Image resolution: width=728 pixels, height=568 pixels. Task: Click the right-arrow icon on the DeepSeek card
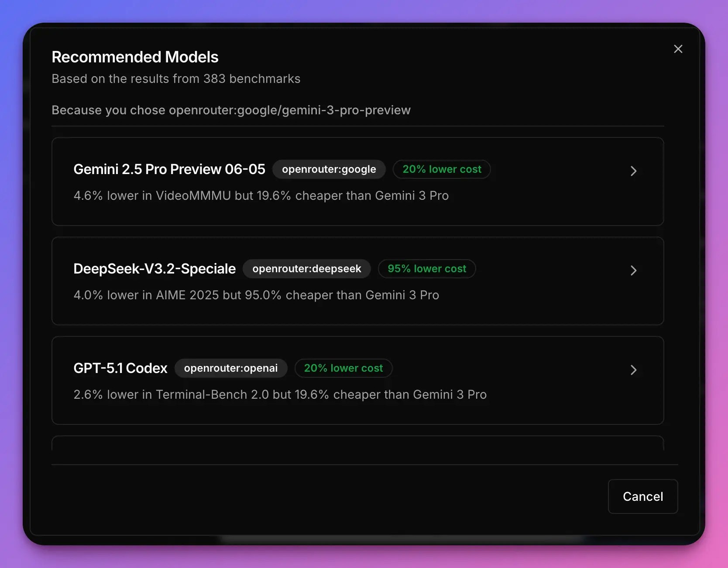(x=634, y=270)
